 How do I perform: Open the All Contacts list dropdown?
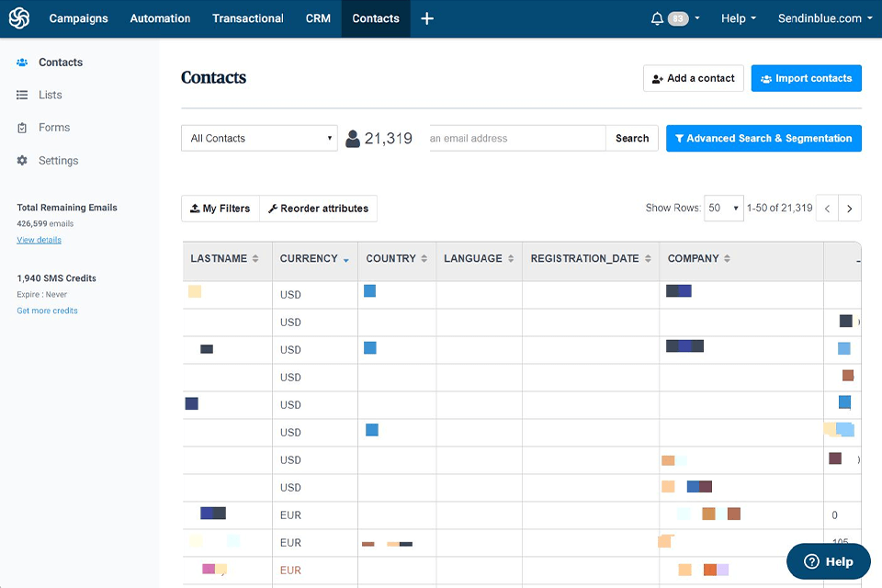[x=259, y=139]
